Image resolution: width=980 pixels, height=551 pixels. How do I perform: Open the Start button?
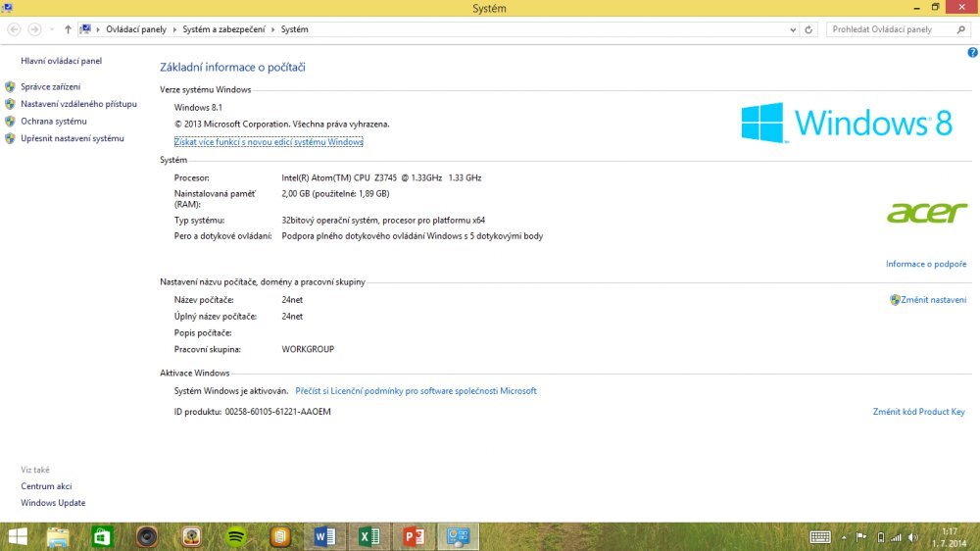point(18,536)
